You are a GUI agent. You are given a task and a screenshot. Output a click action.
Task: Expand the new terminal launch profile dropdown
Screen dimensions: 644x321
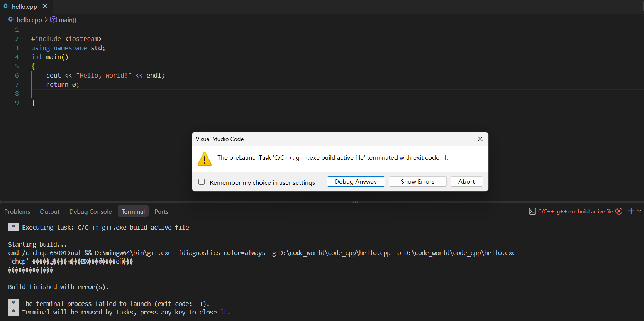coord(639,211)
